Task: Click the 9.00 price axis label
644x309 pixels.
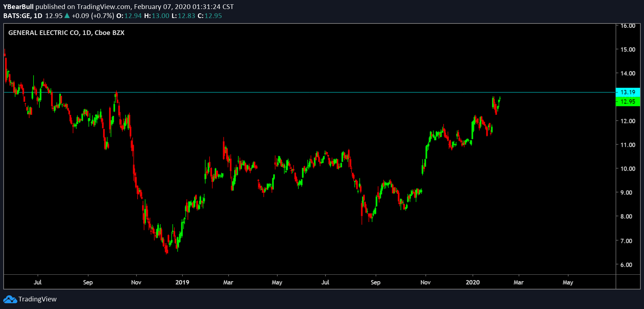Action: [x=626, y=192]
